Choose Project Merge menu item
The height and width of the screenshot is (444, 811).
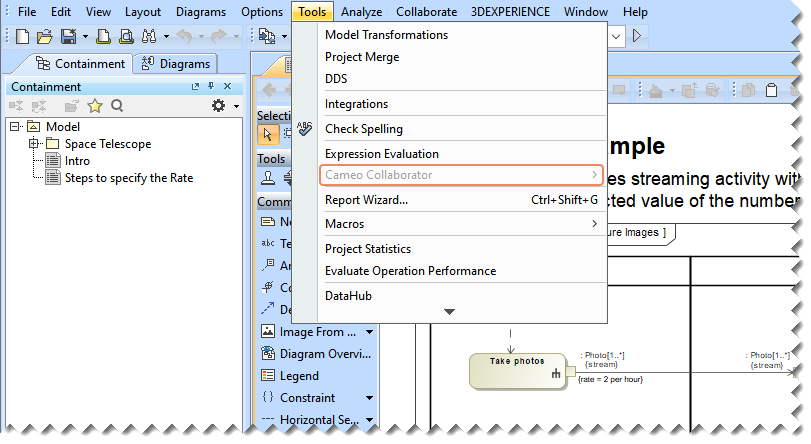(x=461, y=57)
